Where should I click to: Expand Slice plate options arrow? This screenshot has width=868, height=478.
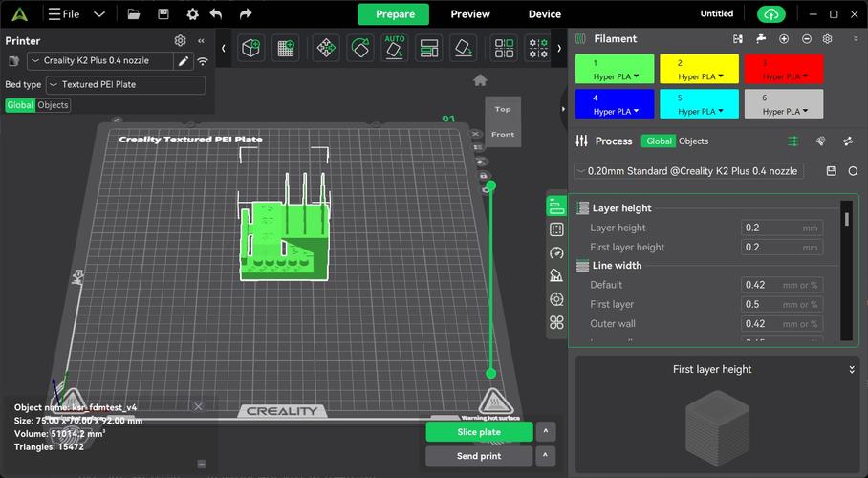(x=545, y=431)
